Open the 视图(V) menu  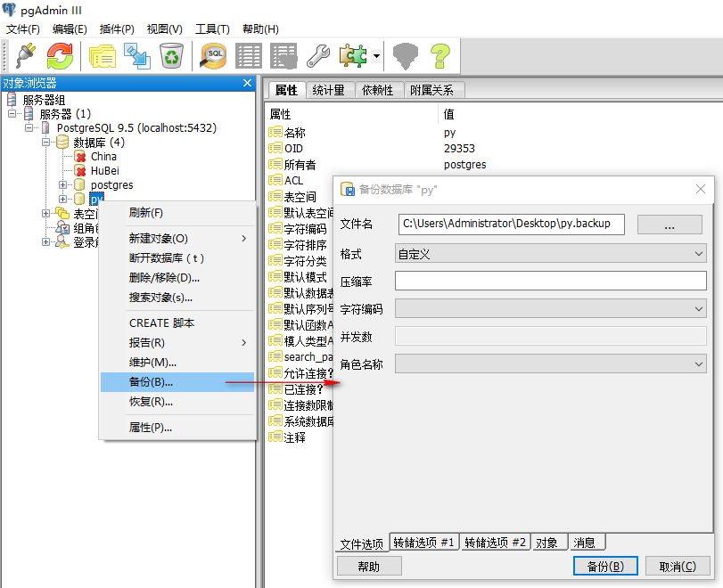165,29
